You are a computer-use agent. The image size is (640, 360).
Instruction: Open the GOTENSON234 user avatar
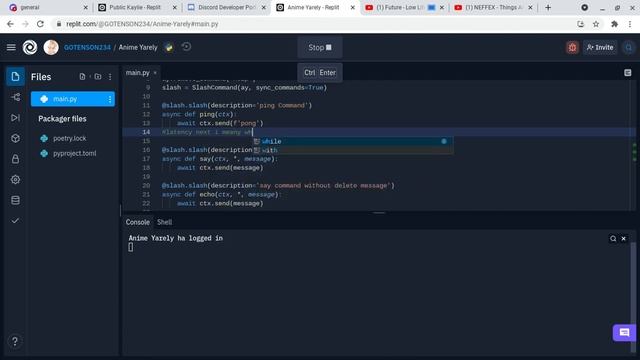(x=51, y=47)
